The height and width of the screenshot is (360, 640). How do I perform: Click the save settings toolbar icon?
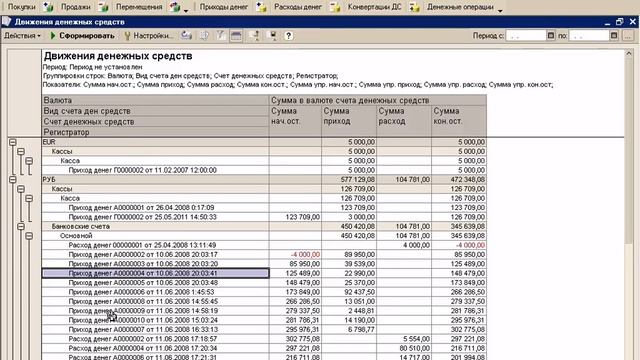[x=273, y=36]
